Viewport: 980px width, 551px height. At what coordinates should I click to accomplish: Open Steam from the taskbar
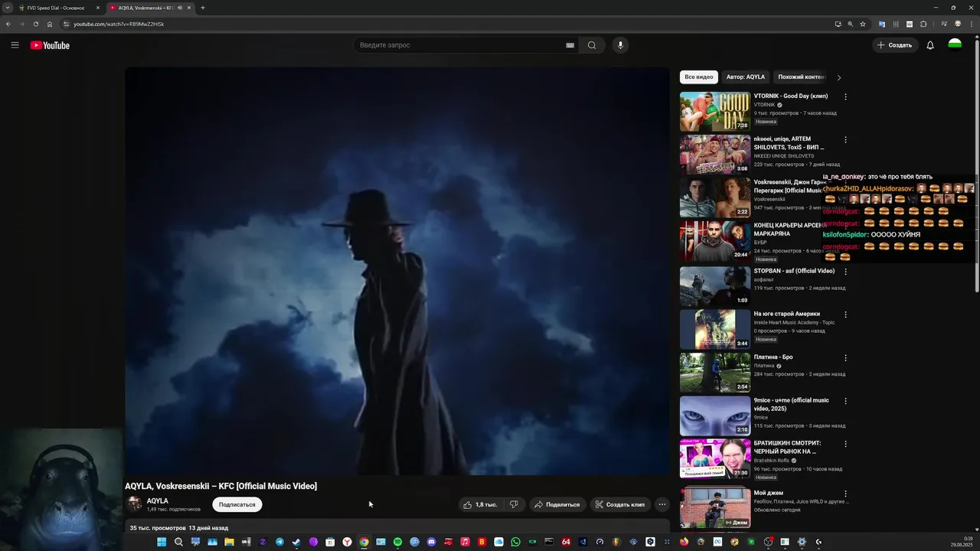pyautogui.click(x=296, y=542)
